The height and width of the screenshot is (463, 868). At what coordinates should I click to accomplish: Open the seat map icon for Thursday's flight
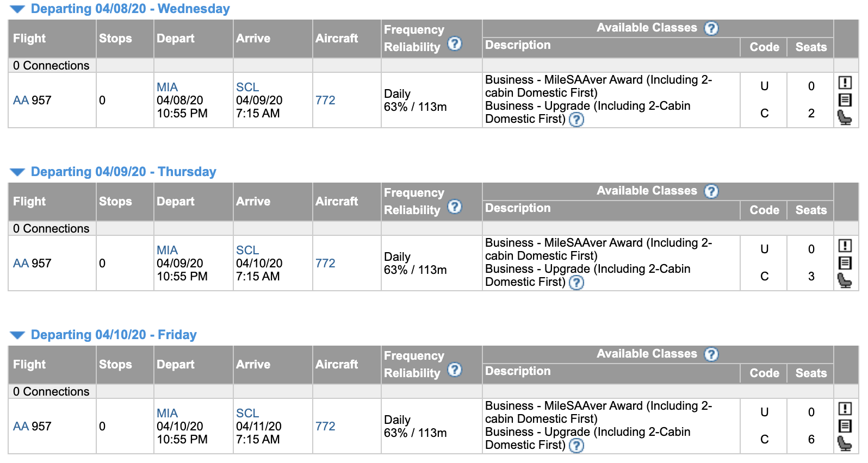pos(845,280)
